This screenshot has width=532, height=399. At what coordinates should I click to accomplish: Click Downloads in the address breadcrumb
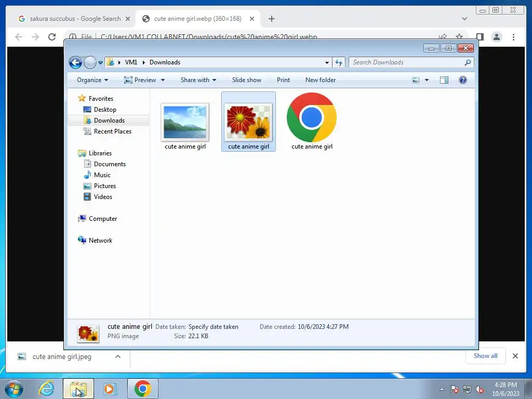[x=165, y=62]
